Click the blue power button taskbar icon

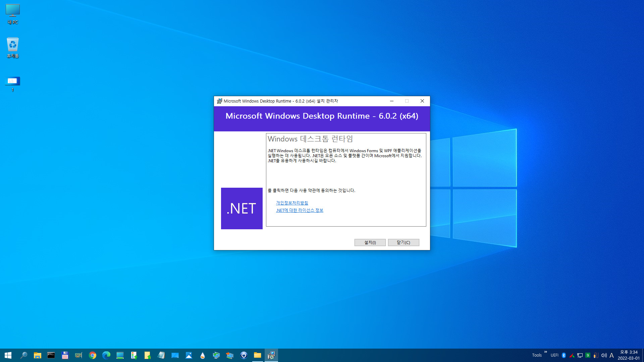tap(244, 355)
